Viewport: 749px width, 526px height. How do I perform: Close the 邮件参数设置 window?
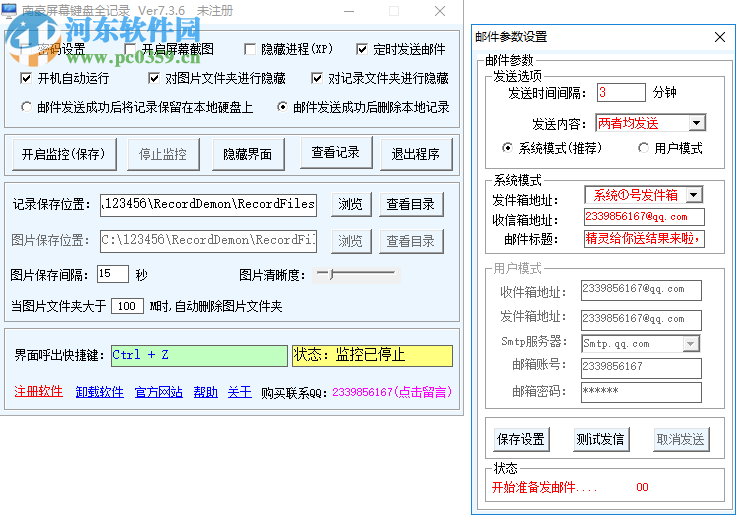pyautogui.click(x=720, y=37)
